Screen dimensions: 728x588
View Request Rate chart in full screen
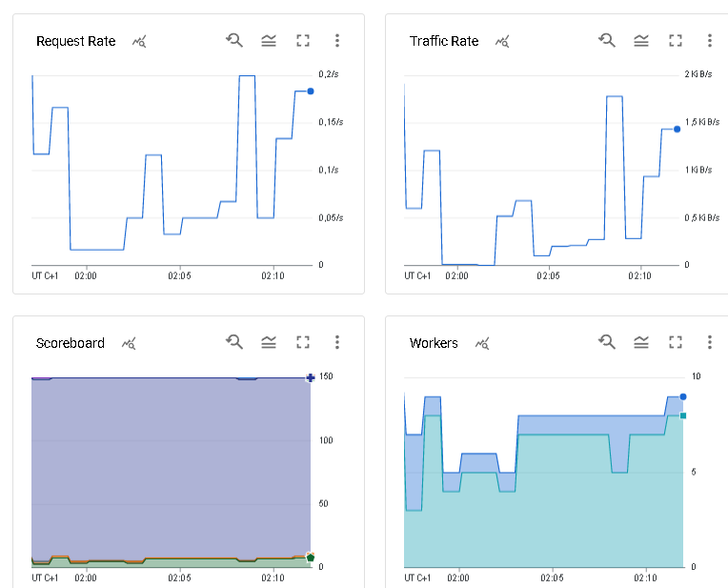coord(303,41)
